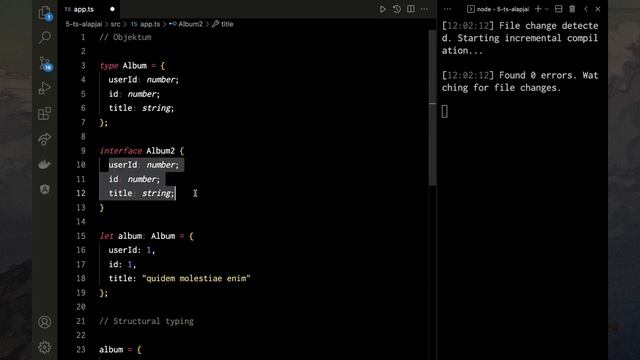Click the "// Objektum" comment on line 1
This screenshot has width=640, height=360.
[x=125, y=37]
